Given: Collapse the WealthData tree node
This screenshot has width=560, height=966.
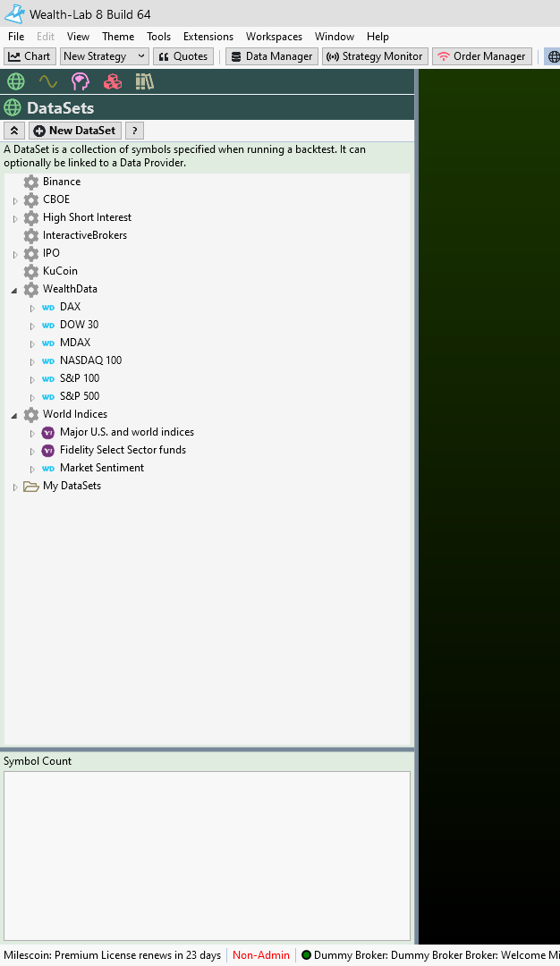Looking at the screenshot, I should pos(14,290).
